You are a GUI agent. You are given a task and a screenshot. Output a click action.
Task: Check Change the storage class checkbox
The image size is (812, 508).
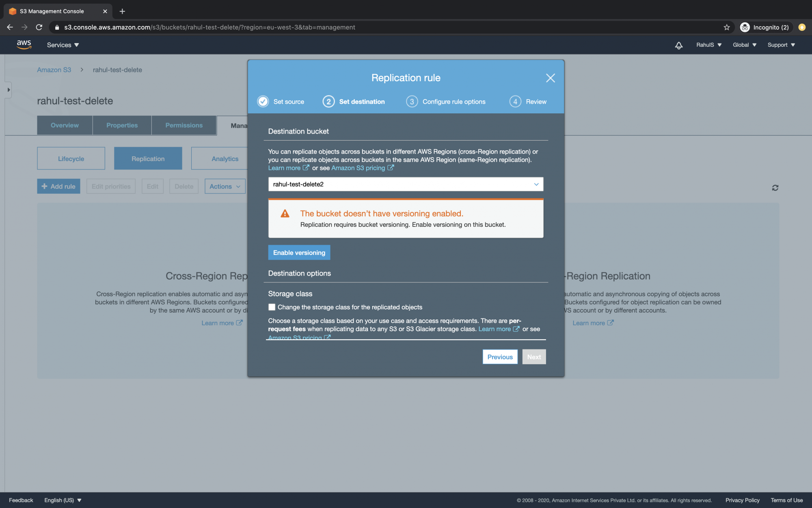272,307
